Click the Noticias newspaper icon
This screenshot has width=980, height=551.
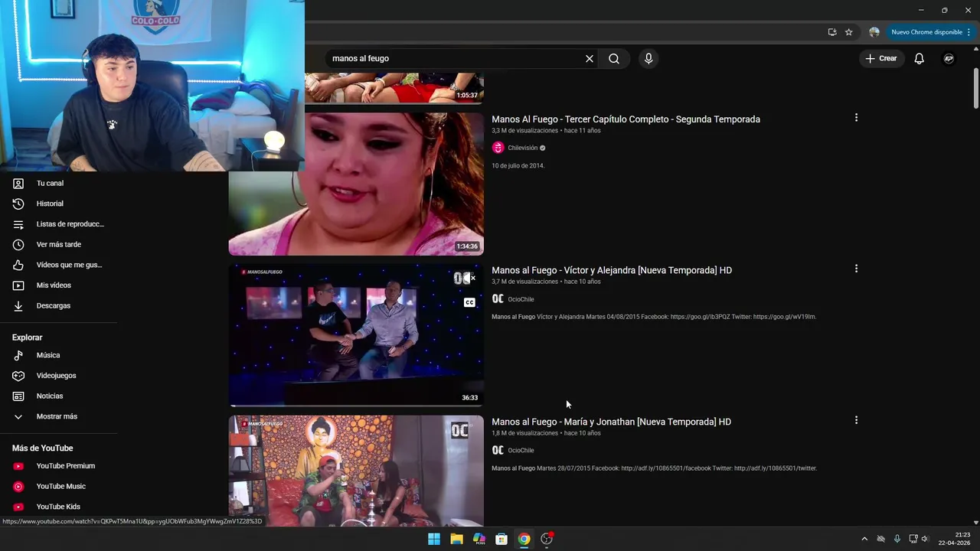(18, 396)
